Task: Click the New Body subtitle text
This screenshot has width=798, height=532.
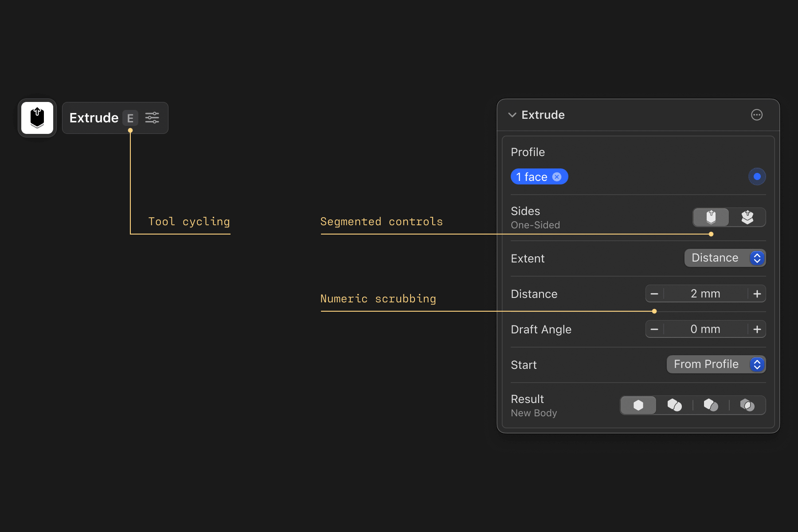Action: point(534,413)
